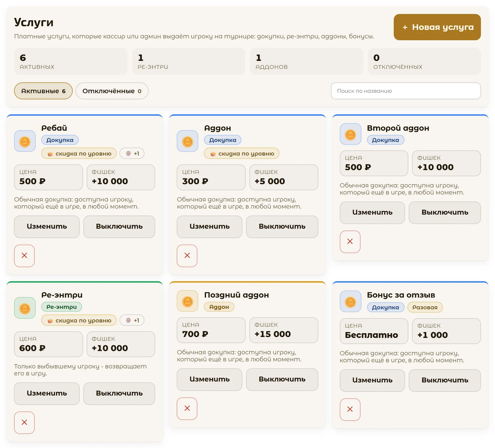The height and width of the screenshot is (448, 495).
Task: Delete Поздний аддон with its X icon
Action: click(x=187, y=408)
